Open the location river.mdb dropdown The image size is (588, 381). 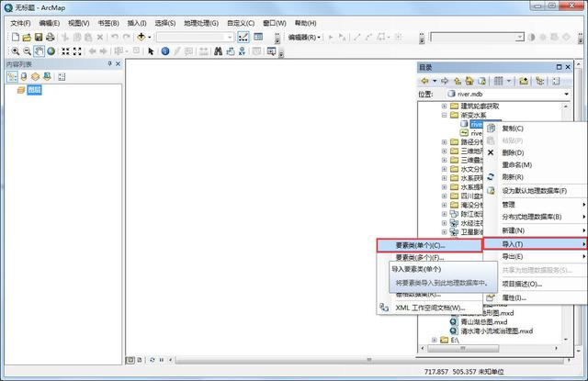click(566, 94)
